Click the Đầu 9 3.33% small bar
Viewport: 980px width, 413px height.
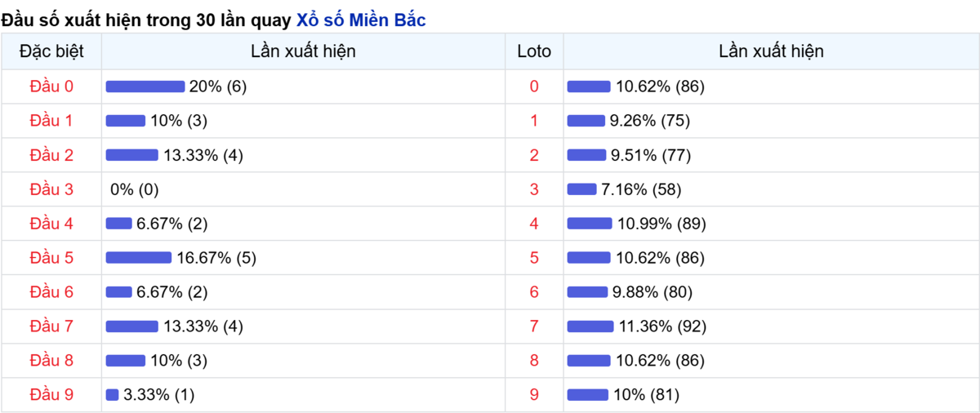point(113,395)
